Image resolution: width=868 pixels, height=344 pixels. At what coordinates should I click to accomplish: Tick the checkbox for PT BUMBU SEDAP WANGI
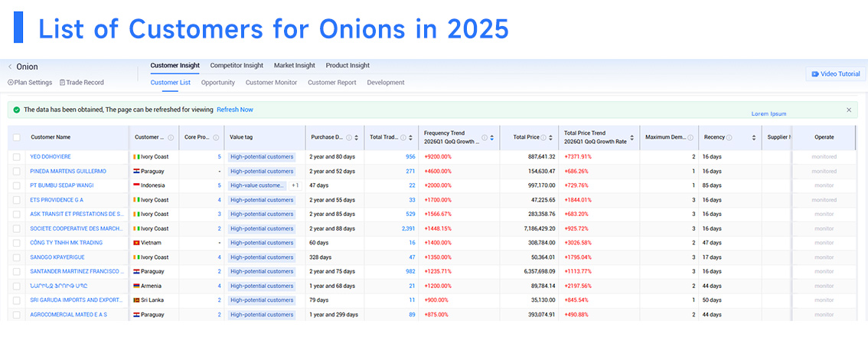tap(17, 185)
